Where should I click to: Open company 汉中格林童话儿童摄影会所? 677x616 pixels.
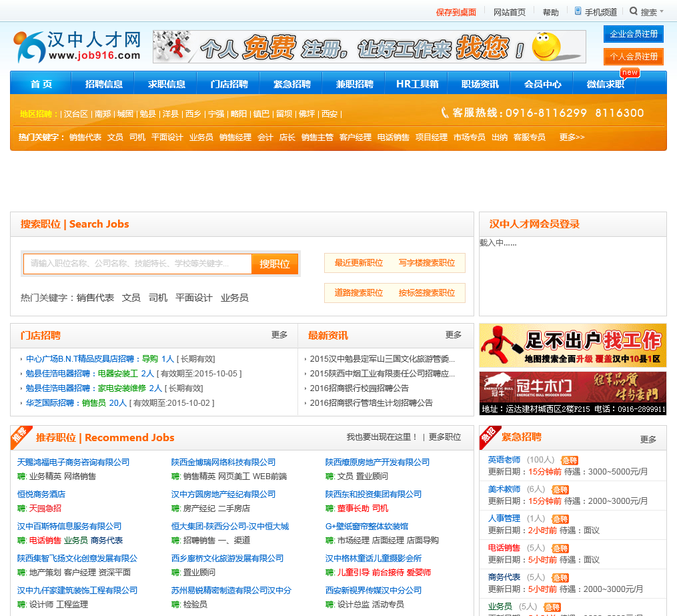(x=374, y=558)
